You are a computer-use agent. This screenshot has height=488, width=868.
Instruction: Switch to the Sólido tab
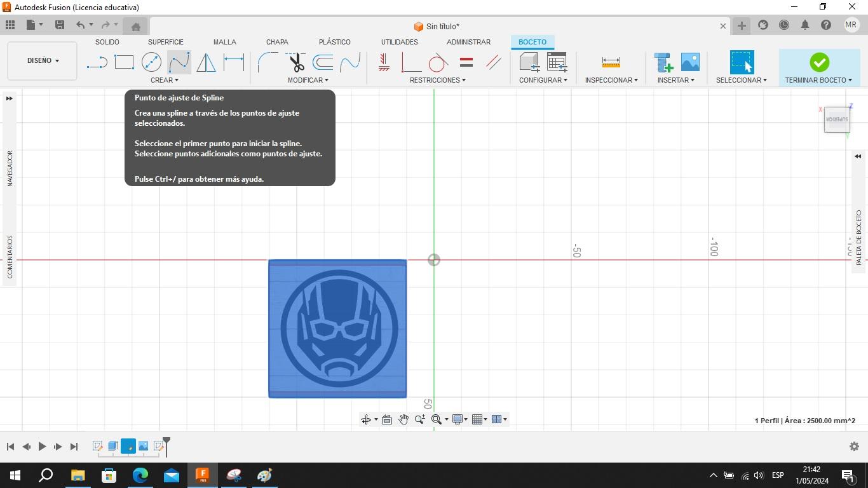pos(107,42)
